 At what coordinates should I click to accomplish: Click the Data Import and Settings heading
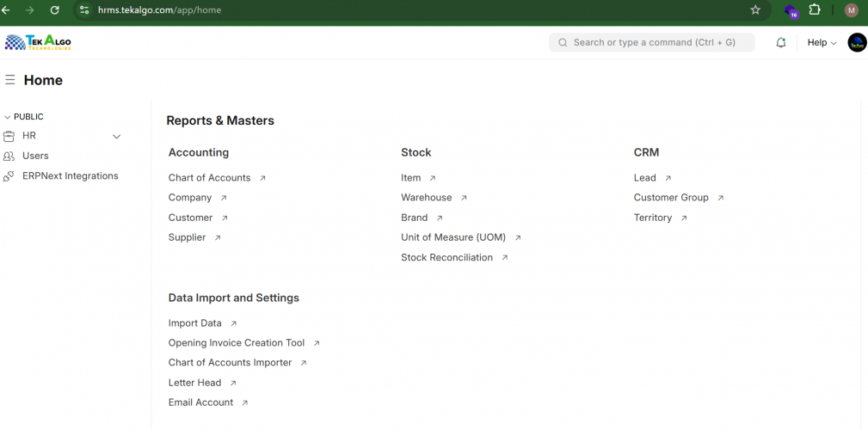[x=234, y=298]
